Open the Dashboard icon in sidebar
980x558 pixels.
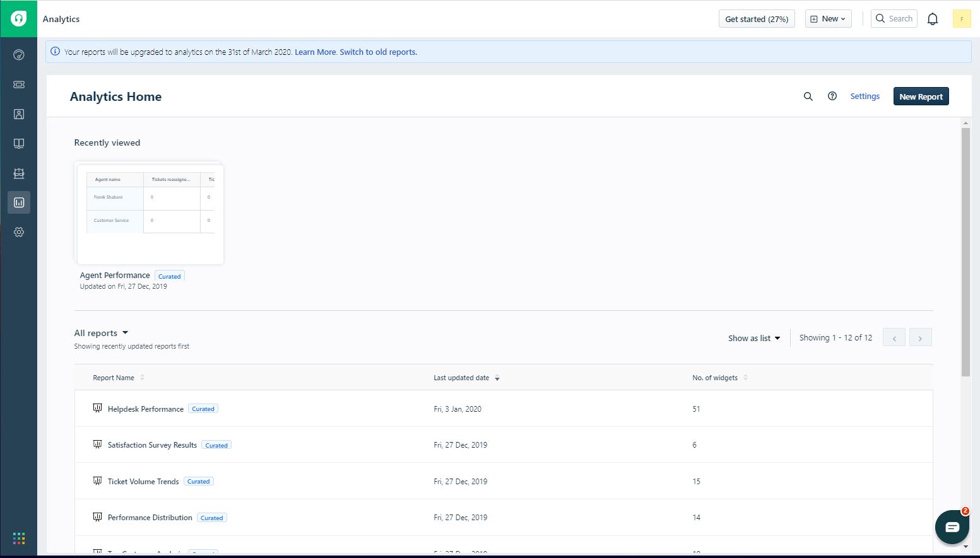point(19,55)
